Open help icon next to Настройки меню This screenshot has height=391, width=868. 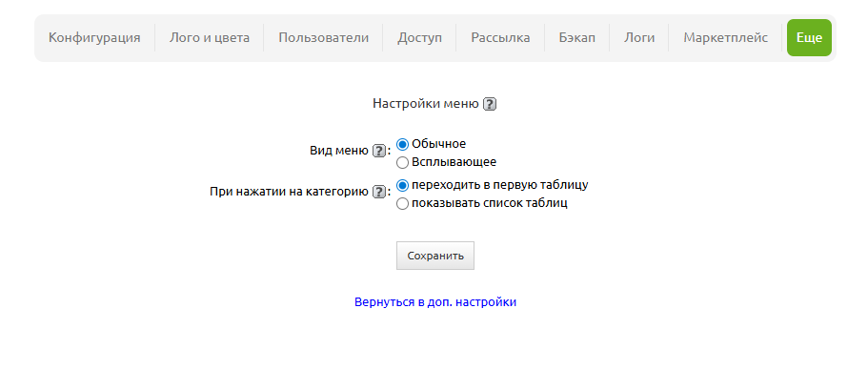(x=490, y=104)
